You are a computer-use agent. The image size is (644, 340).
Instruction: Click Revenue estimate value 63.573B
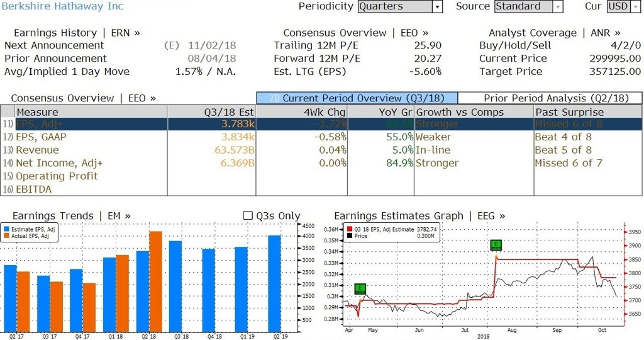coord(234,150)
